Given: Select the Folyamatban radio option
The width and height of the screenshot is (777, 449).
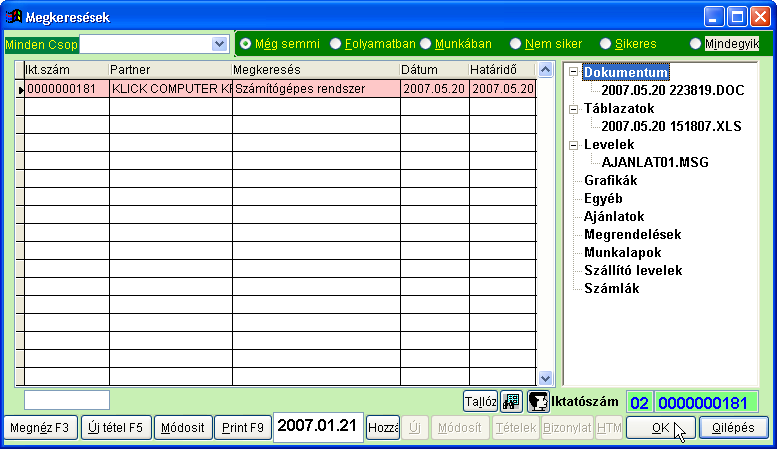Looking at the screenshot, I should click(335, 44).
